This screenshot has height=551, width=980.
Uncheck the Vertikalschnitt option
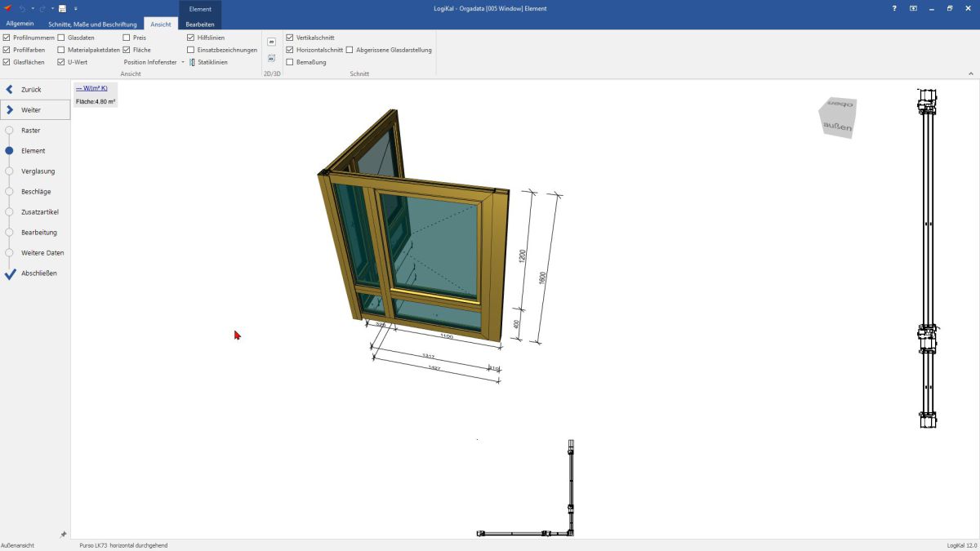[290, 38]
